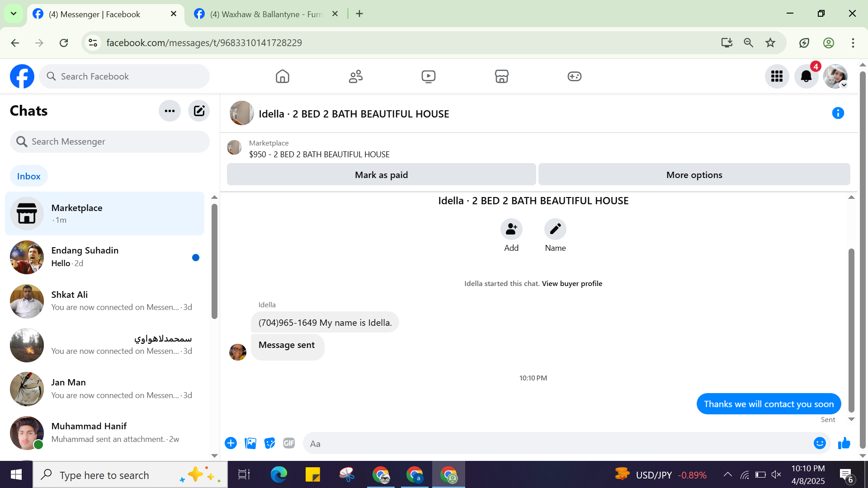Open notifications bell icon
Viewport: 868px width, 488px height.
point(806,76)
